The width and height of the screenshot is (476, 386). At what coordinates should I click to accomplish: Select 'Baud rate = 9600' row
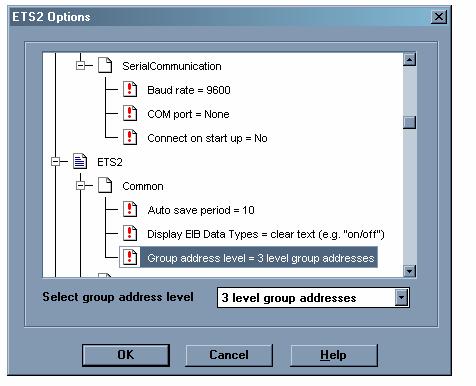point(189,90)
